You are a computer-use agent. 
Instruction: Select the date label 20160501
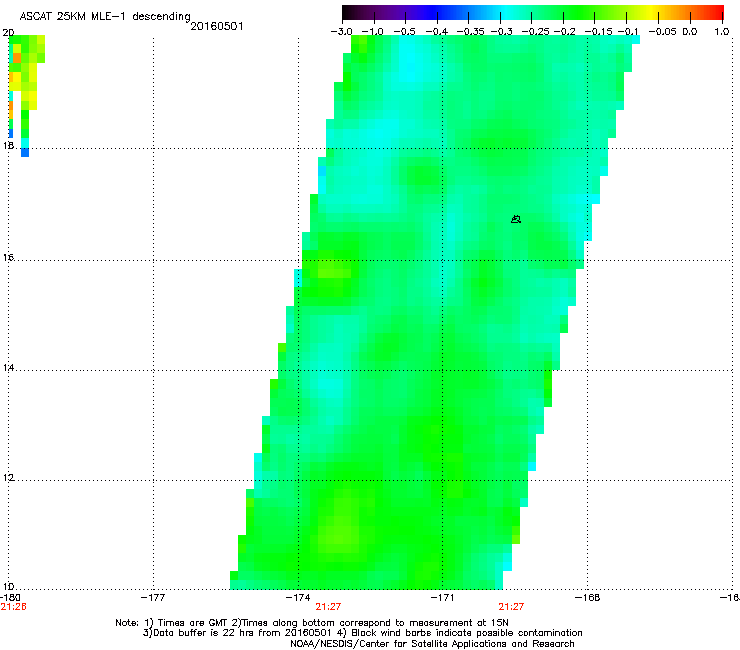pyautogui.click(x=217, y=26)
